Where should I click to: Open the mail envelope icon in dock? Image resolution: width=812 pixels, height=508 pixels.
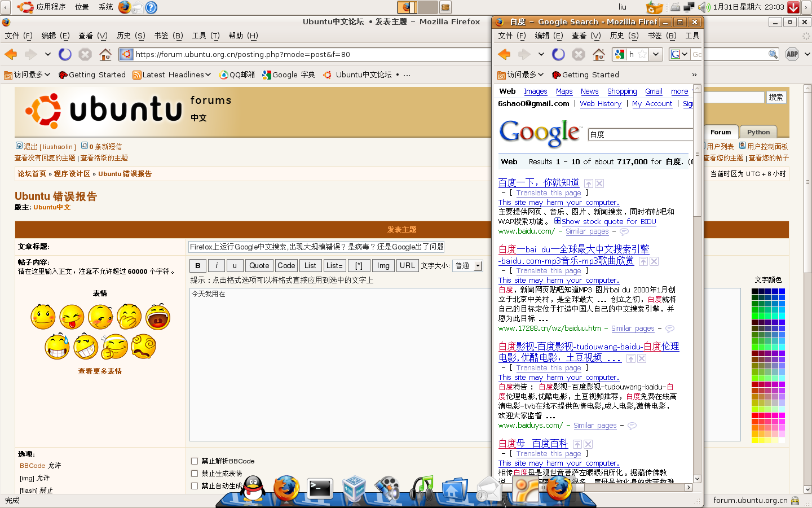[488, 489]
